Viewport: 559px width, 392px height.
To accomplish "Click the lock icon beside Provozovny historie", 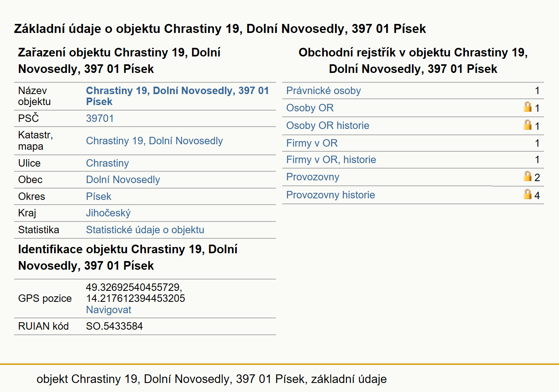I will point(528,194).
